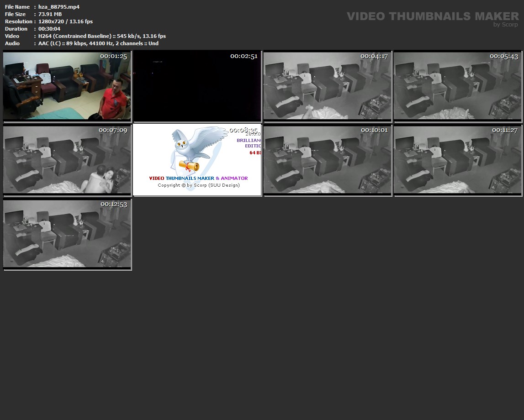Click the "Audio" label
The image size is (524, 420).
(12, 43)
